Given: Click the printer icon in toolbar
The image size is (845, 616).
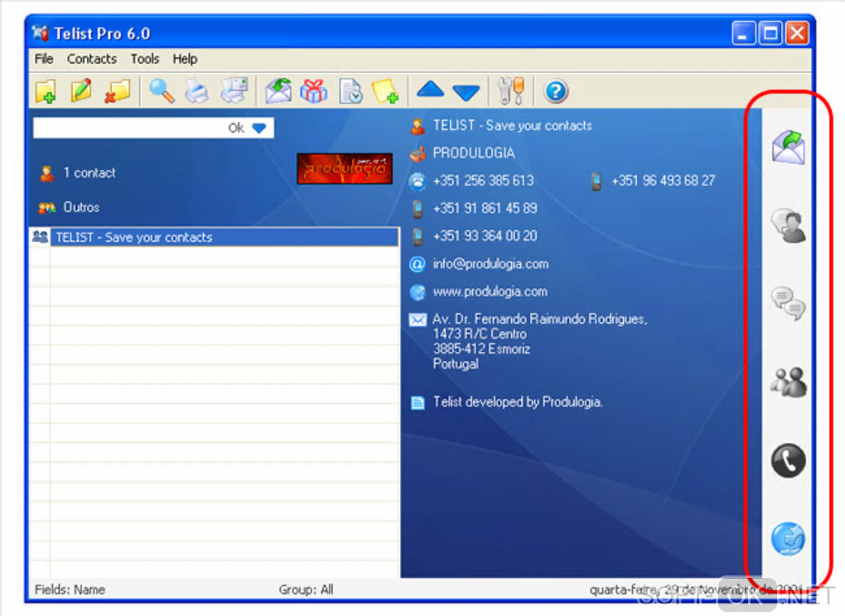Looking at the screenshot, I should [197, 91].
